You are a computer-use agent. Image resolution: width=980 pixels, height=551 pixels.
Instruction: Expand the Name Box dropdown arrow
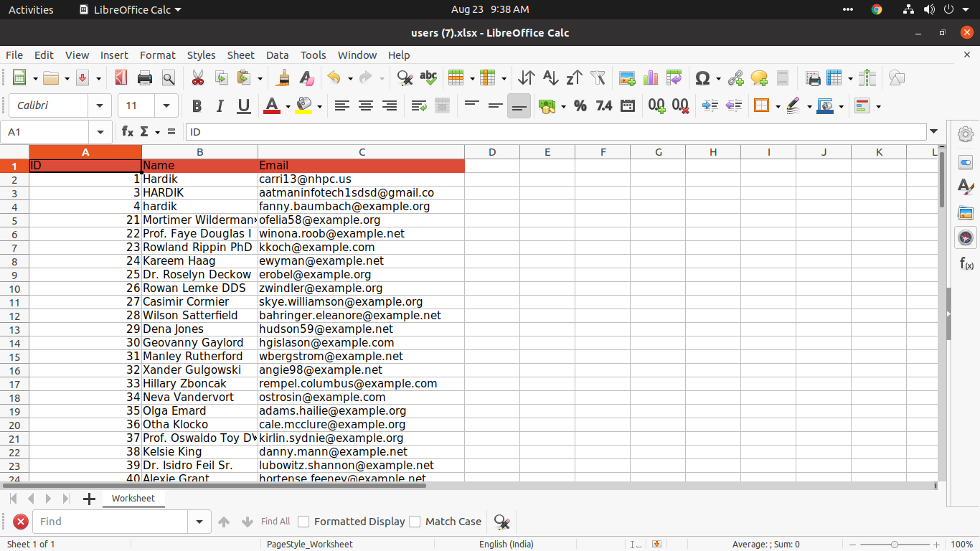tap(100, 132)
